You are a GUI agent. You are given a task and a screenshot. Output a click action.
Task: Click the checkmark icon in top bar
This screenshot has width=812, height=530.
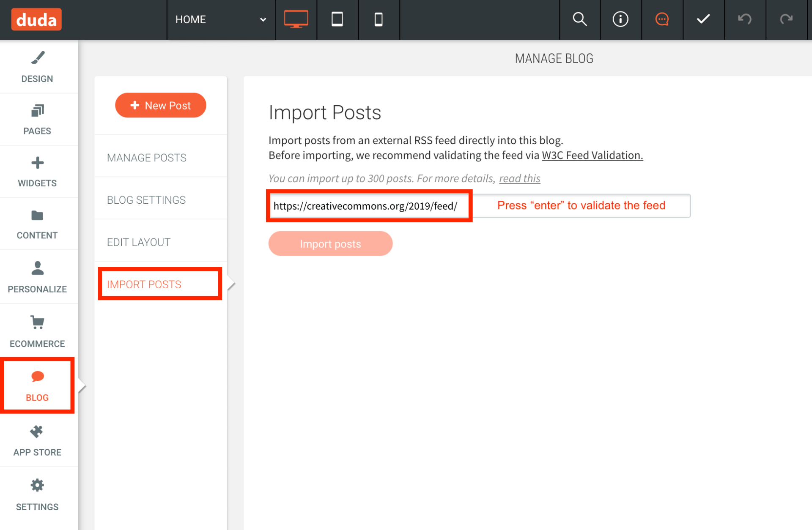[x=703, y=19]
